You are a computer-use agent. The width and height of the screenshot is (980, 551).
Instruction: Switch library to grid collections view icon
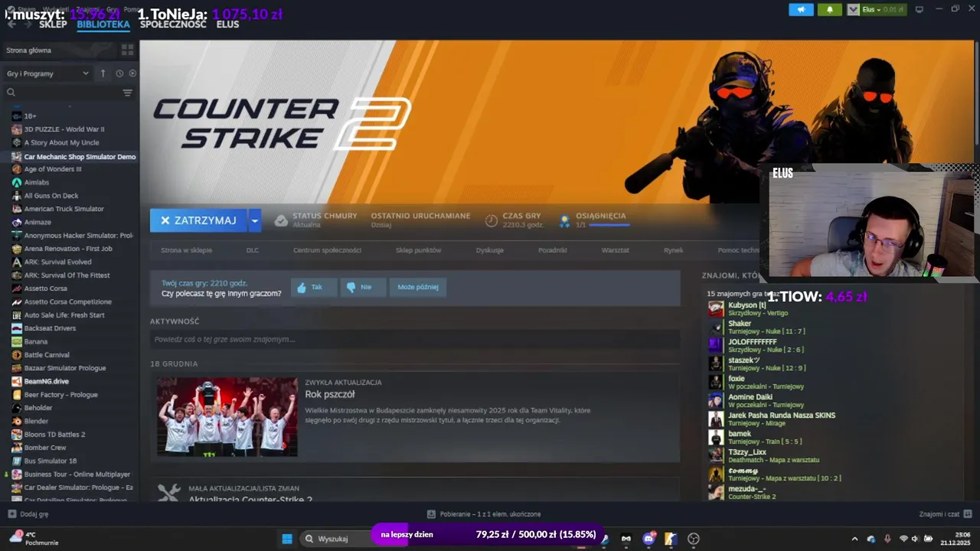click(127, 50)
